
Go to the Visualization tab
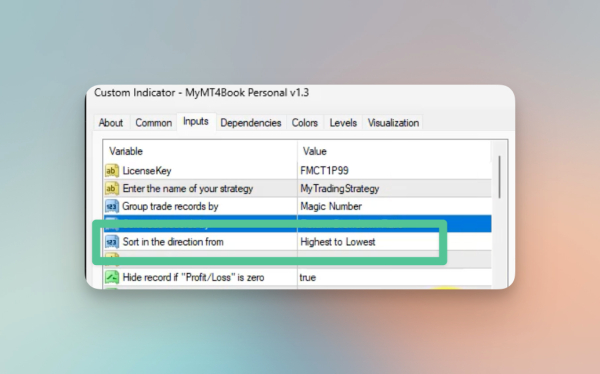click(x=393, y=123)
